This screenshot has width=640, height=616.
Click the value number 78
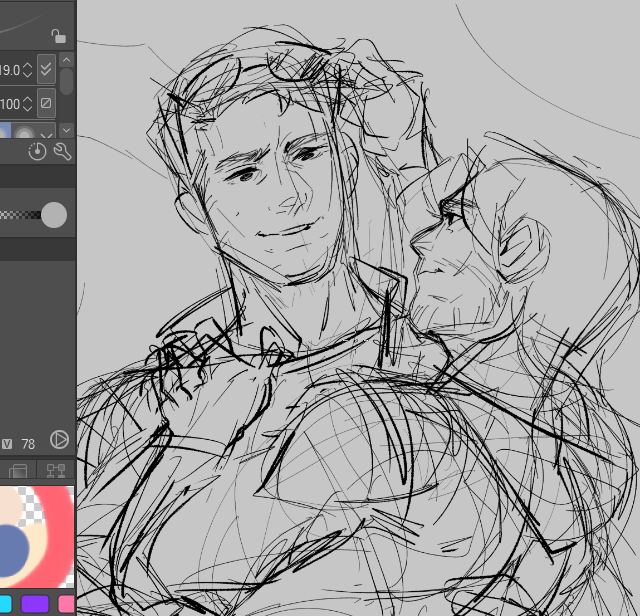pos(28,444)
